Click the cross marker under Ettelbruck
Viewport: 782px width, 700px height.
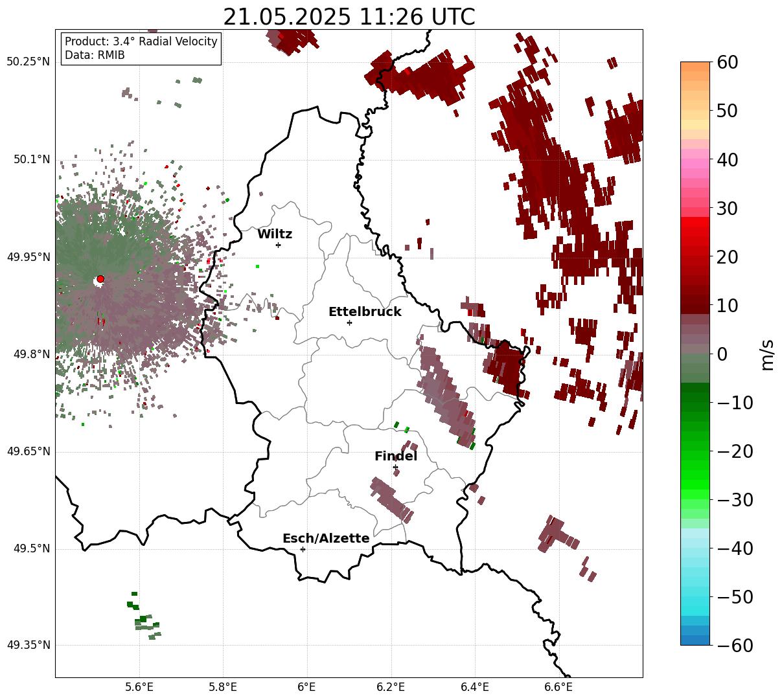(350, 322)
